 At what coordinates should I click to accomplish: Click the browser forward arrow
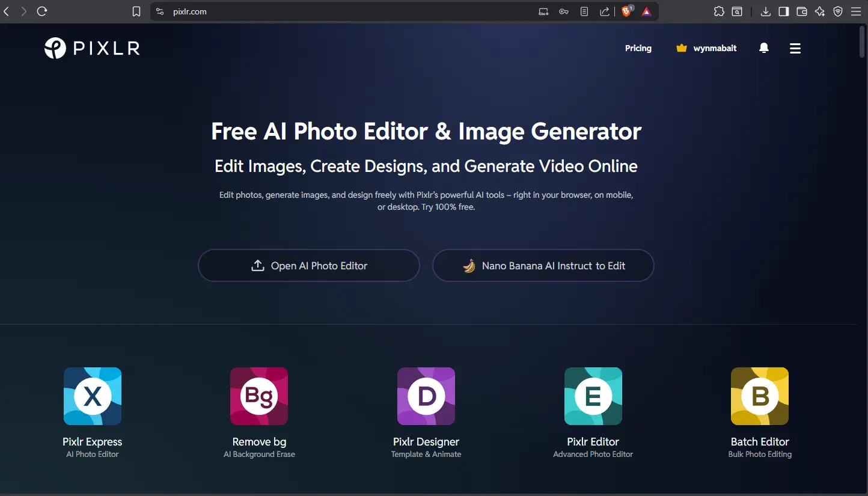24,11
